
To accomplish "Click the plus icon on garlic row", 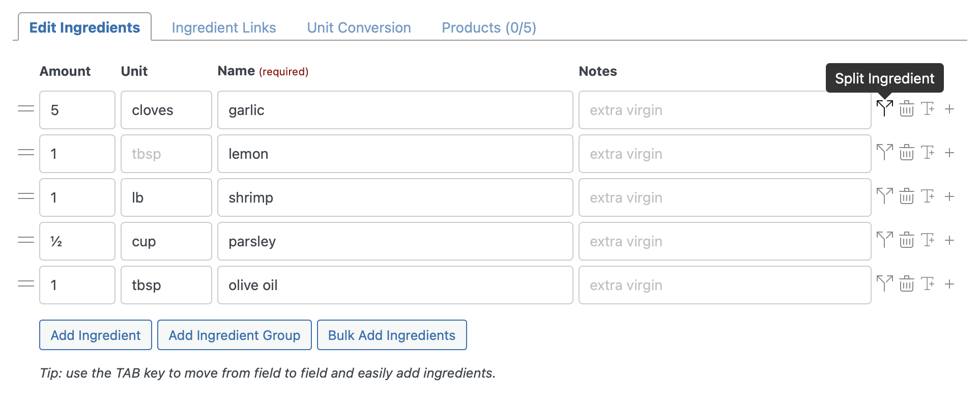I will [x=949, y=109].
